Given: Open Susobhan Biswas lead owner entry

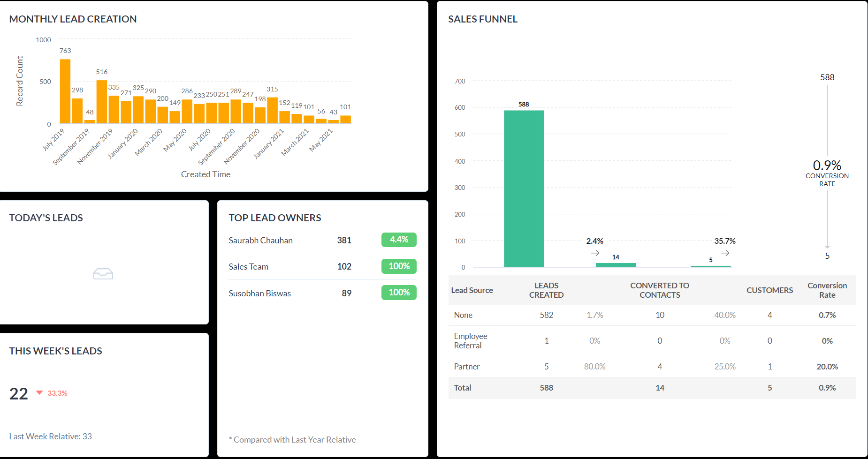Looking at the screenshot, I should (x=259, y=293).
